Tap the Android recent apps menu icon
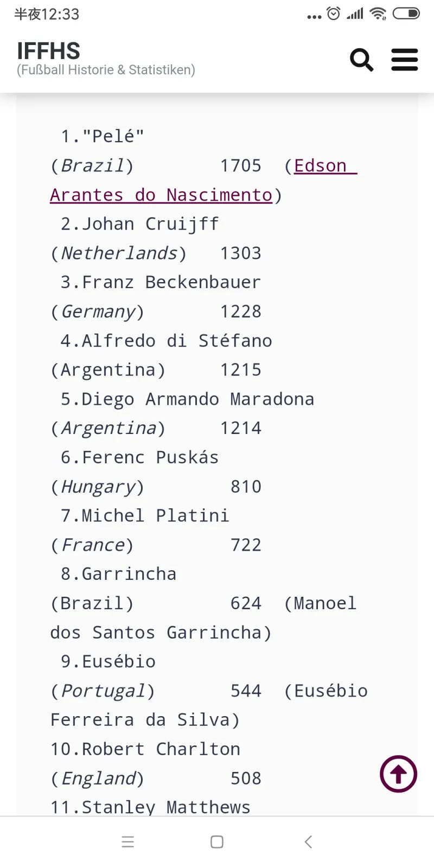 point(128,842)
